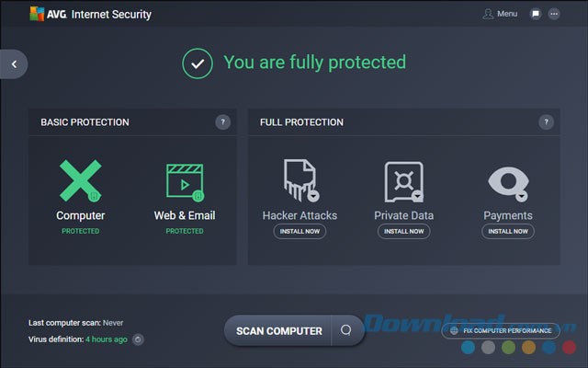Click the Private Data safe icon
Screen dimensions: 588x368
[404, 182]
